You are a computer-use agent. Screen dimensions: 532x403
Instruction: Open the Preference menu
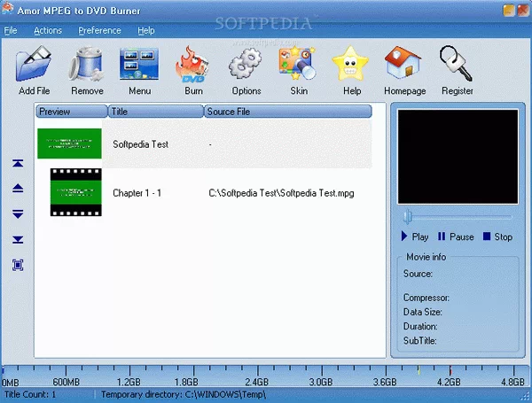pos(99,31)
